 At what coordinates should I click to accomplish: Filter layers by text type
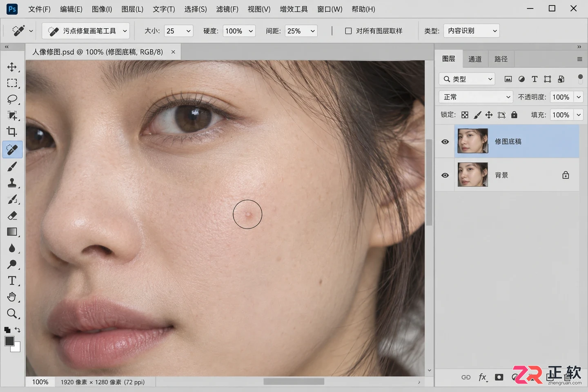(535, 79)
